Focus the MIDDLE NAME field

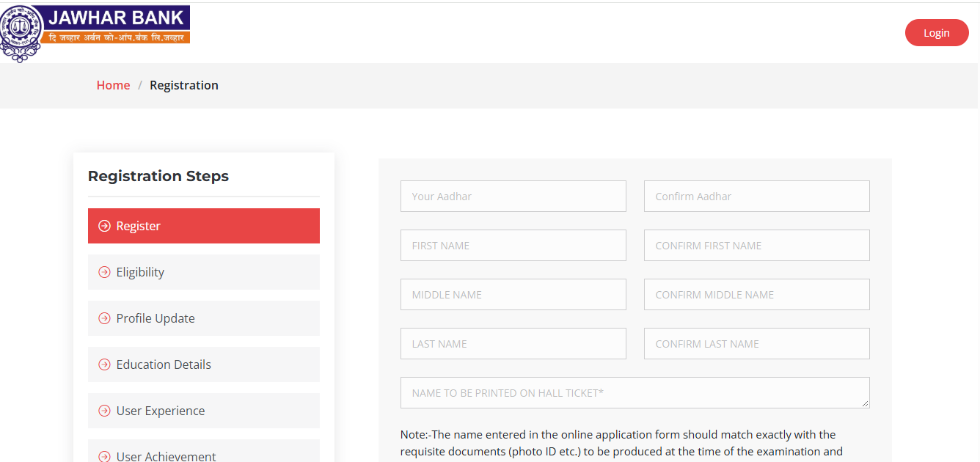pyautogui.click(x=513, y=295)
